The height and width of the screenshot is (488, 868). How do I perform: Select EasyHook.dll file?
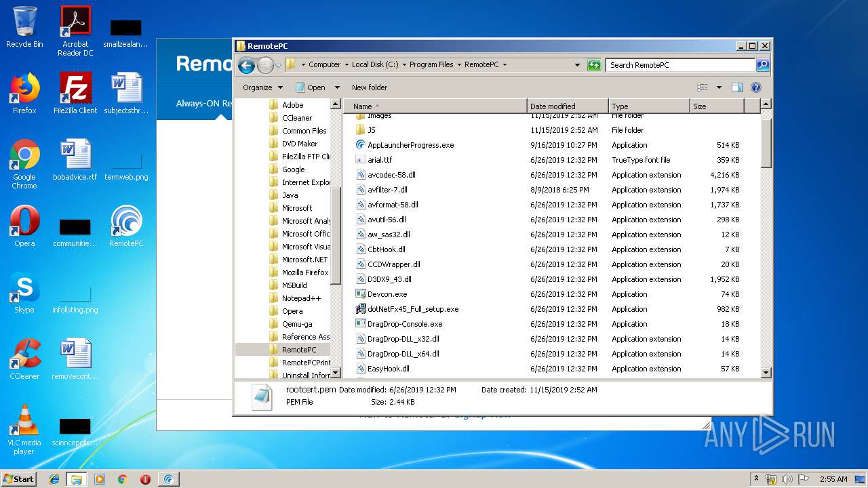pyautogui.click(x=388, y=369)
